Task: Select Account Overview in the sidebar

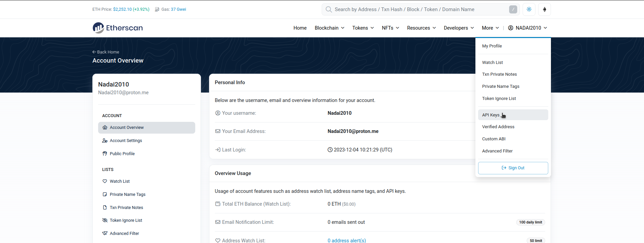Action: 147,128
